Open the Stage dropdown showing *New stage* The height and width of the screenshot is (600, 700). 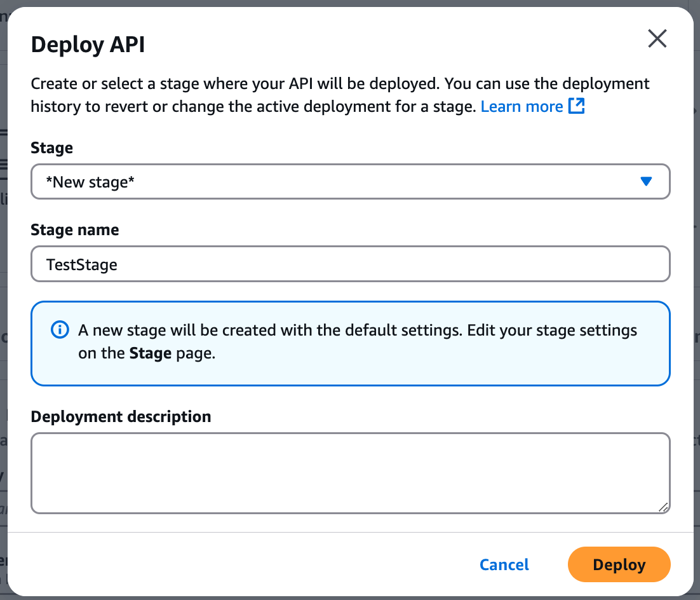(349, 181)
